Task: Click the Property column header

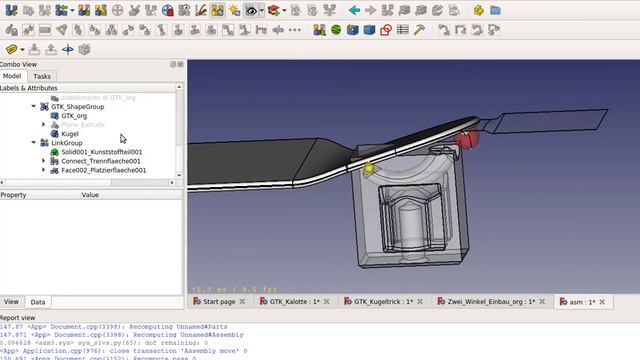Action: 40,195
